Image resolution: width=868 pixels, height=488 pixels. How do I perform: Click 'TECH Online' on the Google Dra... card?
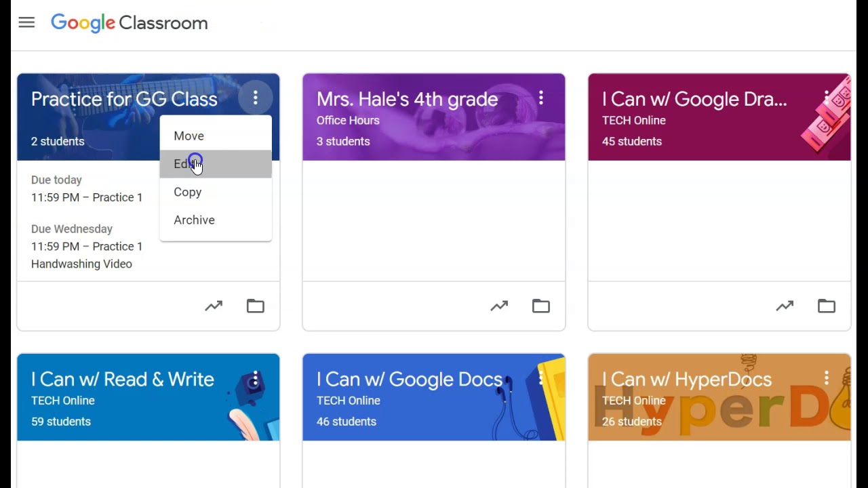pyautogui.click(x=634, y=121)
